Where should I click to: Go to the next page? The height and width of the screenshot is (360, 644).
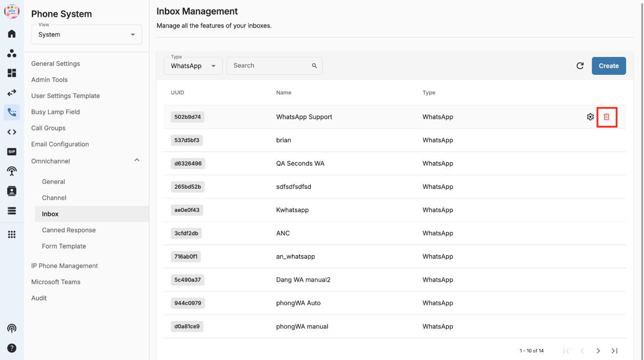598,351
